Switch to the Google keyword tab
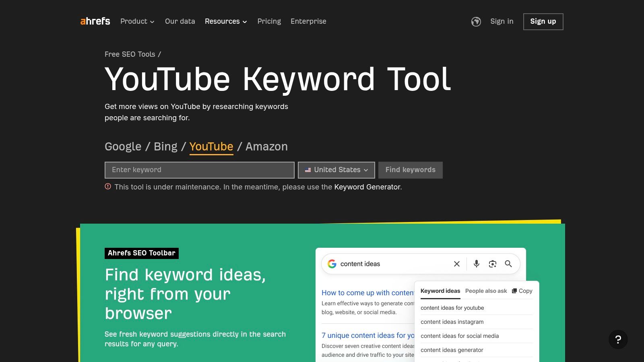This screenshot has width=644, height=362. tap(123, 146)
